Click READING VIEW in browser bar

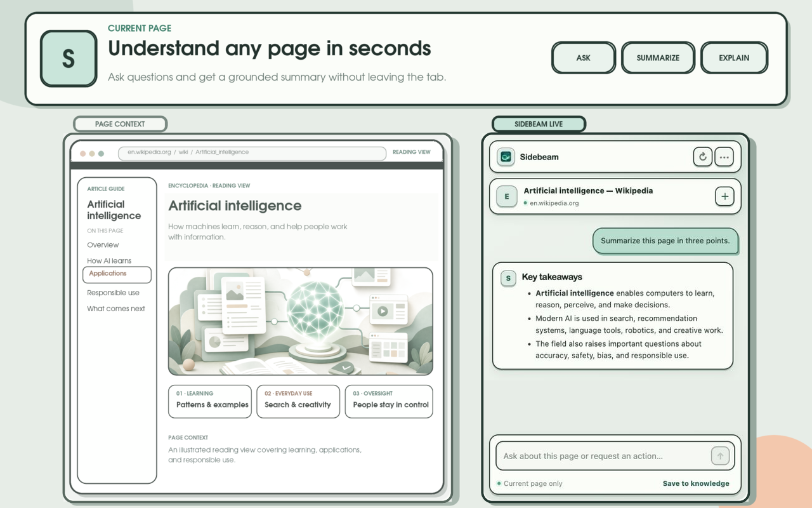click(411, 152)
